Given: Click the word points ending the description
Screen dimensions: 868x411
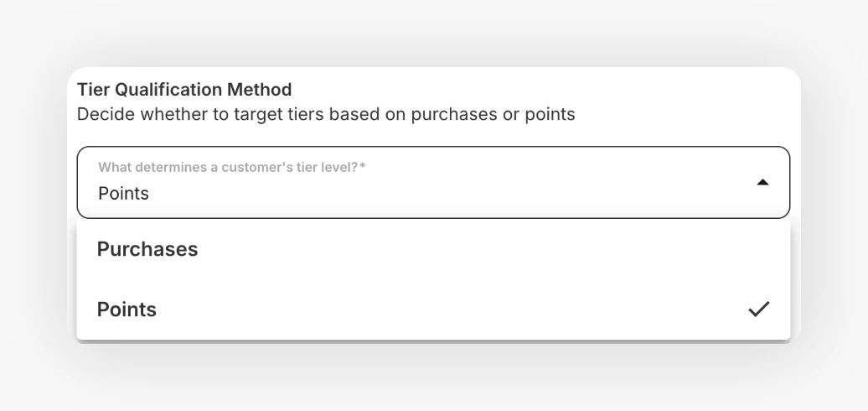Looking at the screenshot, I should click(x=550, y=115).
